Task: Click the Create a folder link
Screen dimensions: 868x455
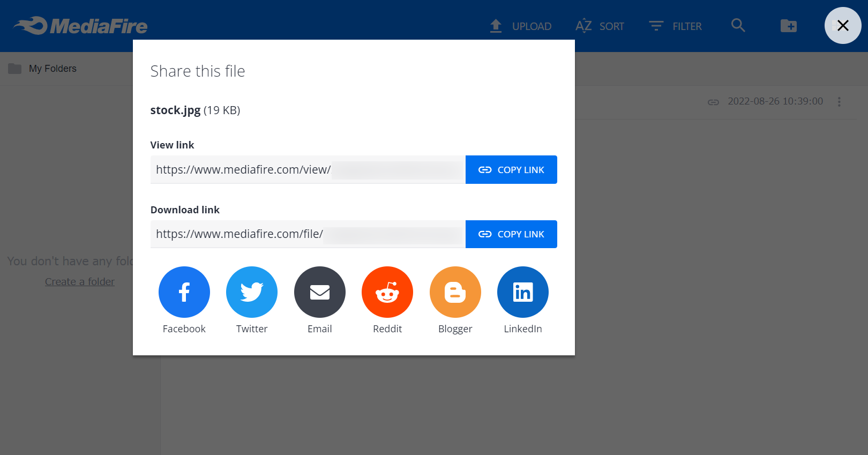Action: click(80, 282)
